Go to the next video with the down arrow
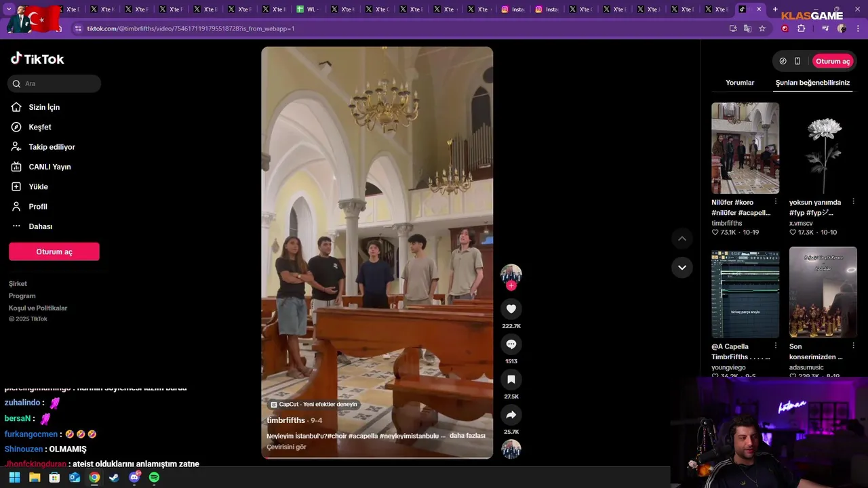868x488 pixels. click(682, 267)
